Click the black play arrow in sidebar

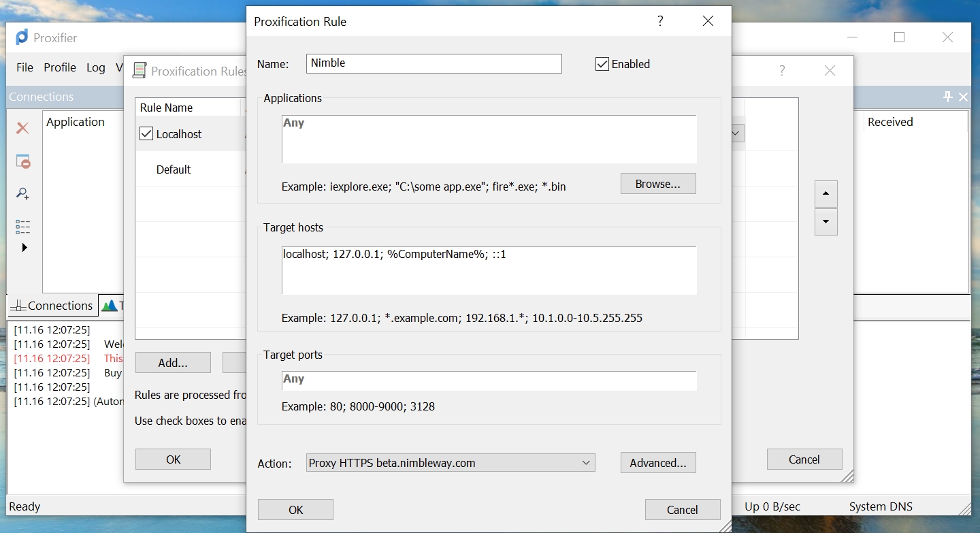pos(24,247)
